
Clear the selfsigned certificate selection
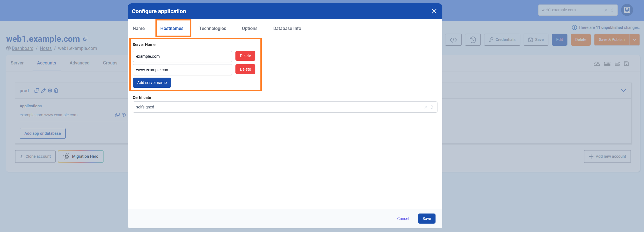[x=425, y=107]
